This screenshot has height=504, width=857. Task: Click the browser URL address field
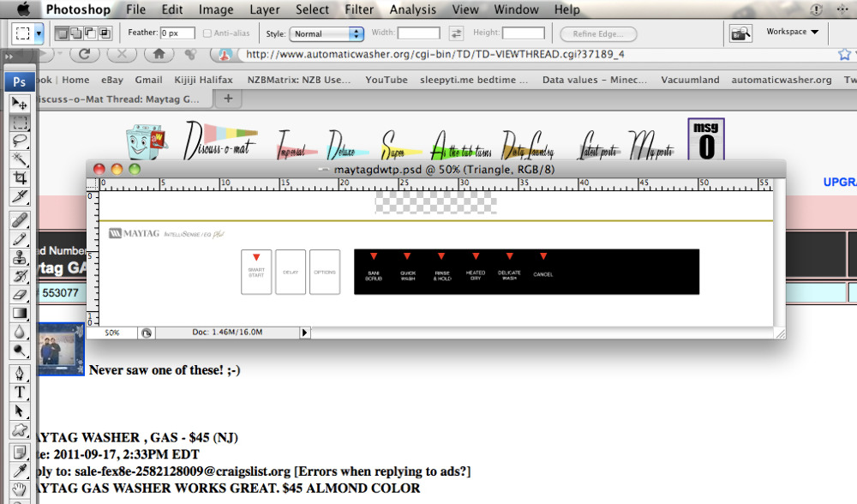[x=536, y=54]
